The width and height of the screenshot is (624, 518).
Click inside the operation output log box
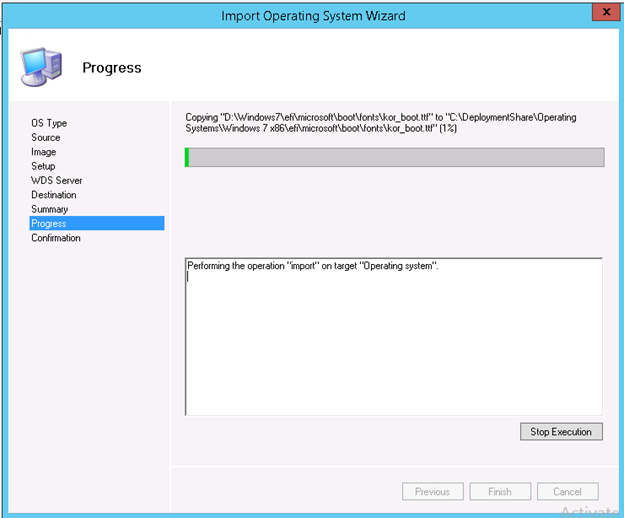(394, 340)
